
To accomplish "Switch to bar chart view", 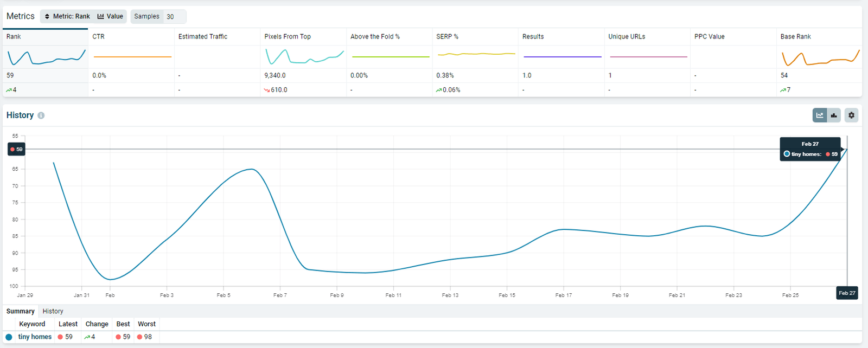I will pyautogui.click(x=834, y=115).
